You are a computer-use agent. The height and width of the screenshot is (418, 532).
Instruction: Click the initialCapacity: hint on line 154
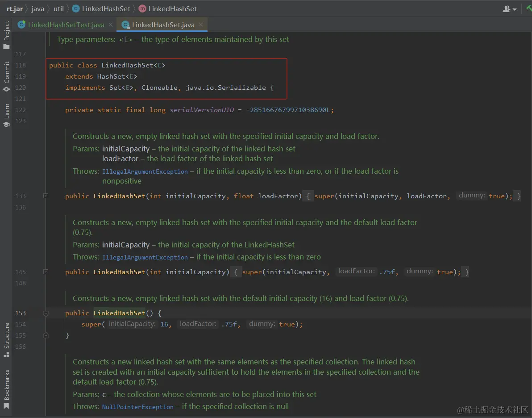tap(132, 324)
